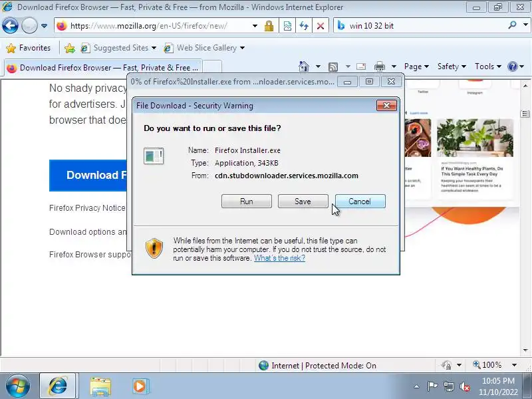Open Windows Explorer from taskbar
Image resolution: width=532 pixels, height=399 pixels.
[100, 386]
